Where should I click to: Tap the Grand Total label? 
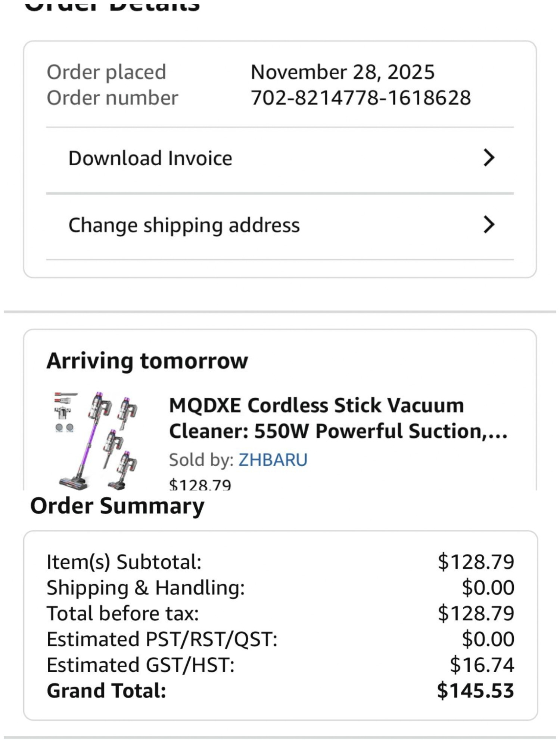[106, 691]
